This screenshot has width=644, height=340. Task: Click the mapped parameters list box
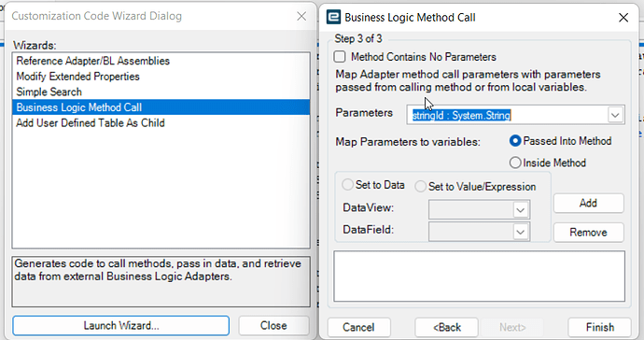pyautogui.click(x=480, y=276)
